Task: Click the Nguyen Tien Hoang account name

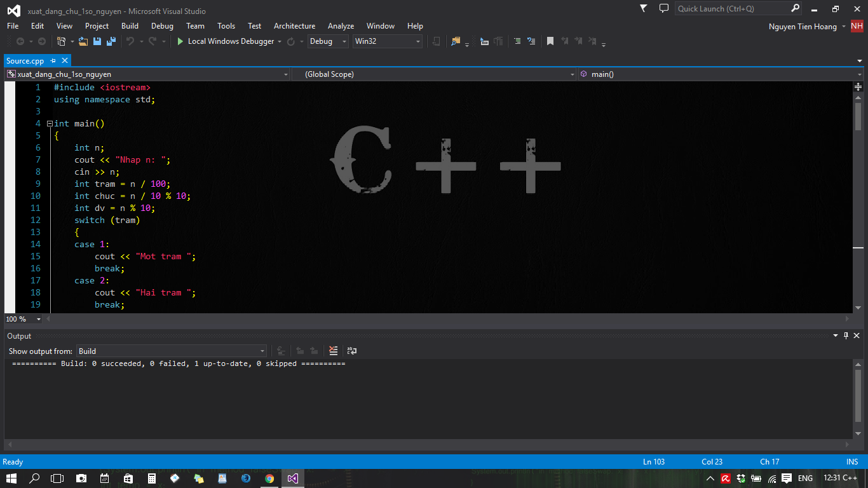Action: [803, 27]
